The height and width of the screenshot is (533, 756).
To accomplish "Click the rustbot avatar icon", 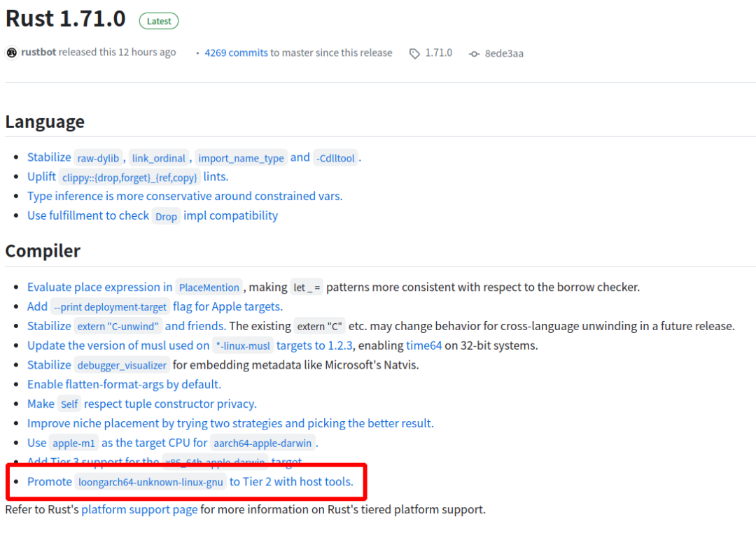I will 12,52.
